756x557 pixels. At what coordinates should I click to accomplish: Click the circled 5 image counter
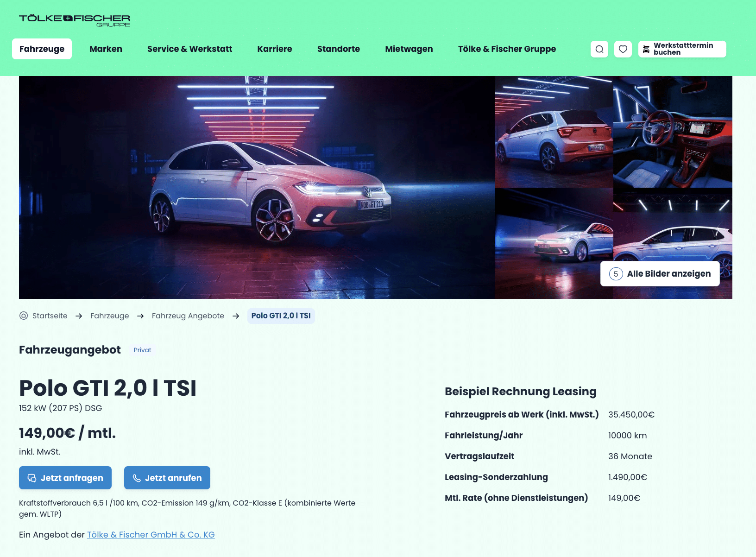click(x=616, y=274)
